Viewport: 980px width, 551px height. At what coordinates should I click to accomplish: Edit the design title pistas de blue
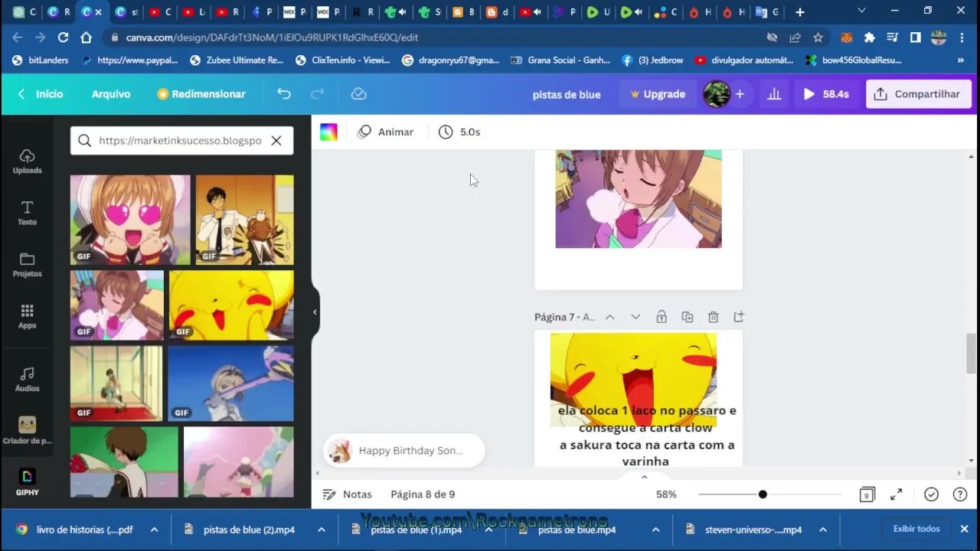click(x=567, y=94)
